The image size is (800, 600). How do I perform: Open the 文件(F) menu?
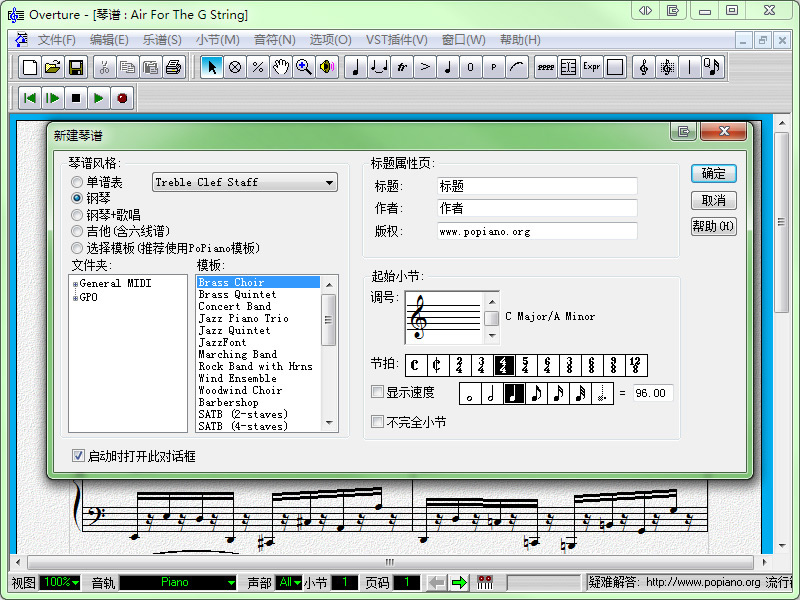point(57,40)
